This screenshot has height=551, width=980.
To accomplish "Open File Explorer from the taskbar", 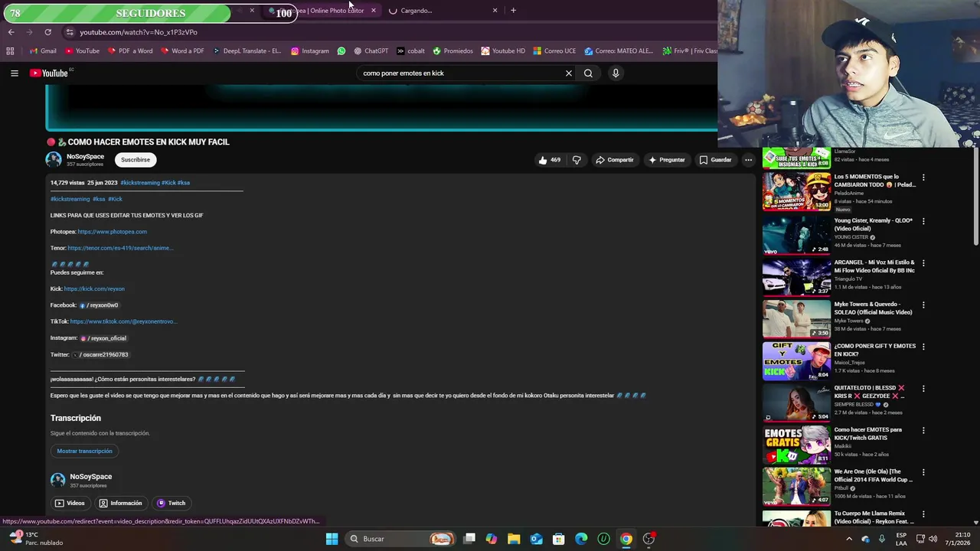I will pyautogui.click(x=514, y=539).
